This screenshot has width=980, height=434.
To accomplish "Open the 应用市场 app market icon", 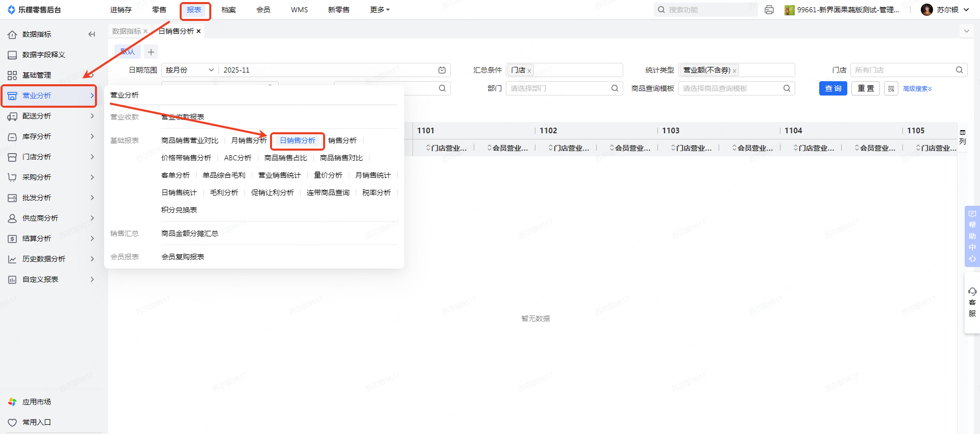I will click(12, 402).
